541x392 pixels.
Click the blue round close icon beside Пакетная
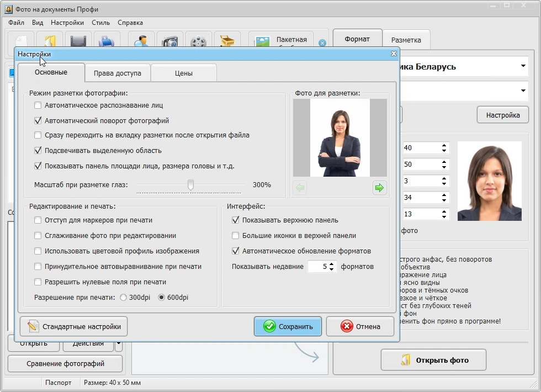pos(322,43)
